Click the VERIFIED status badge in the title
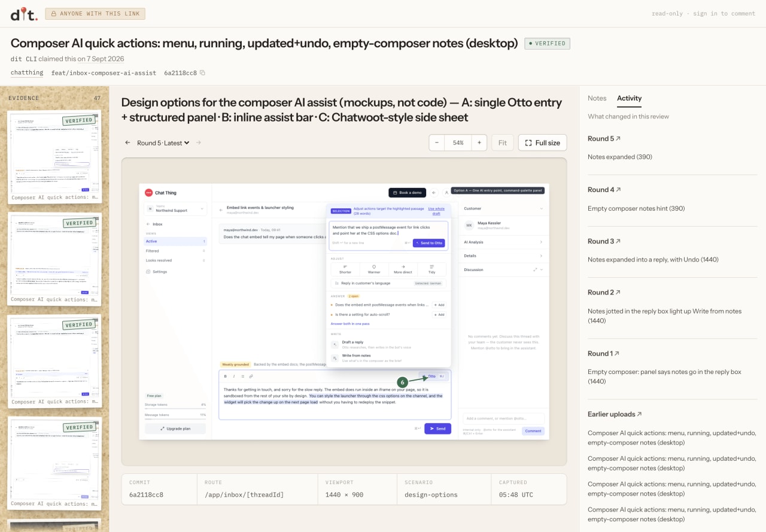766x532 pixels. (548, 44)
